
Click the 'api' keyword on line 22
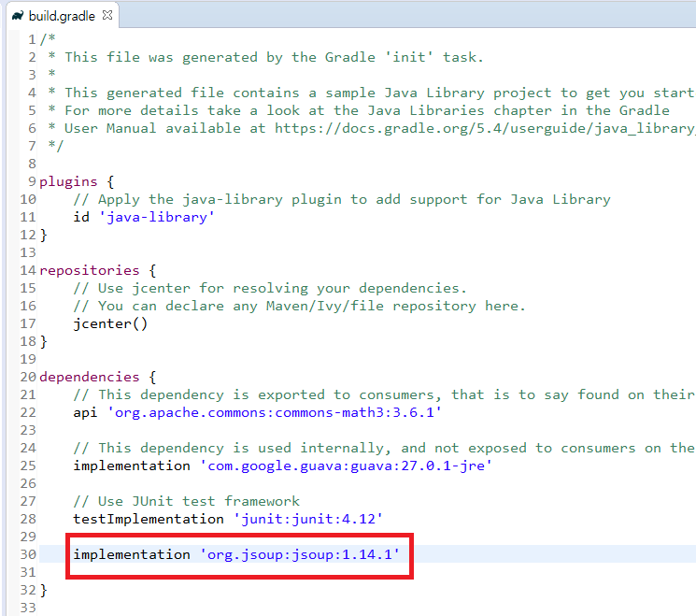coord(85,412)
